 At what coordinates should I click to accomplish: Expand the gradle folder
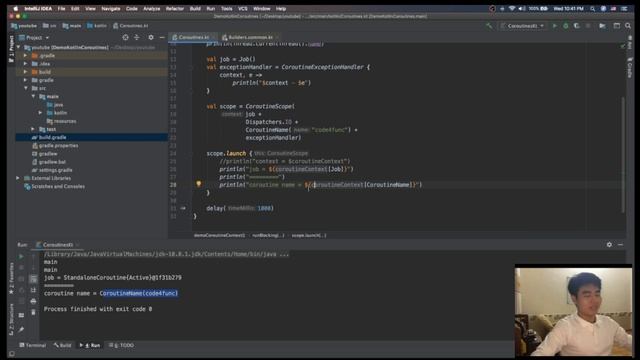pos(26,80)
